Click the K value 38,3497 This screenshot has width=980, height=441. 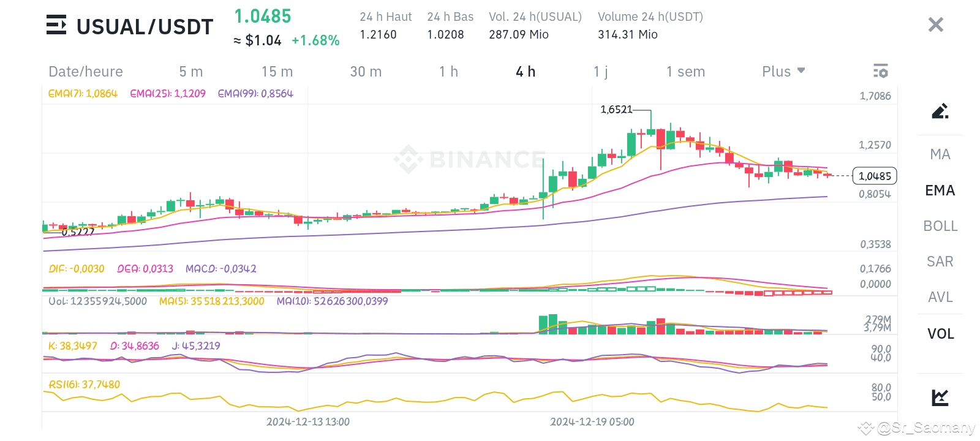point(73,346)
